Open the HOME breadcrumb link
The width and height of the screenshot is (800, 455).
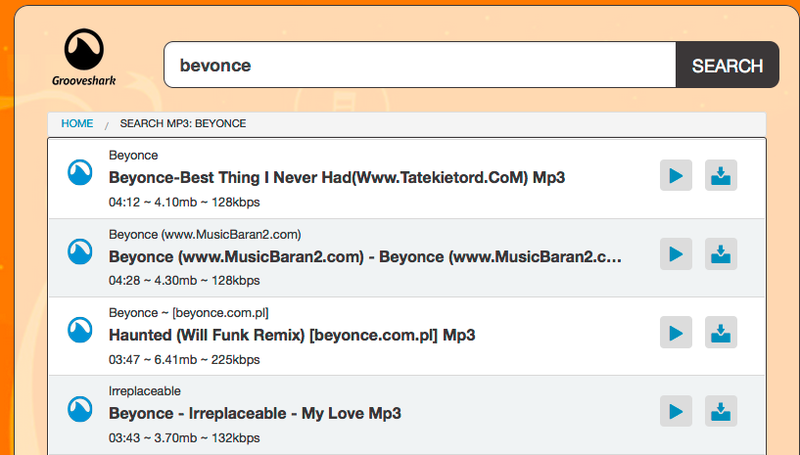pyautogui.click(x=77, y=123)
